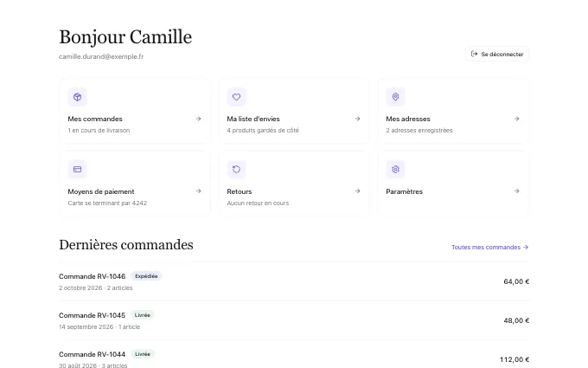Open order Commande RV-1046
This screenshot has height=368, width=588.
[92, 276]
